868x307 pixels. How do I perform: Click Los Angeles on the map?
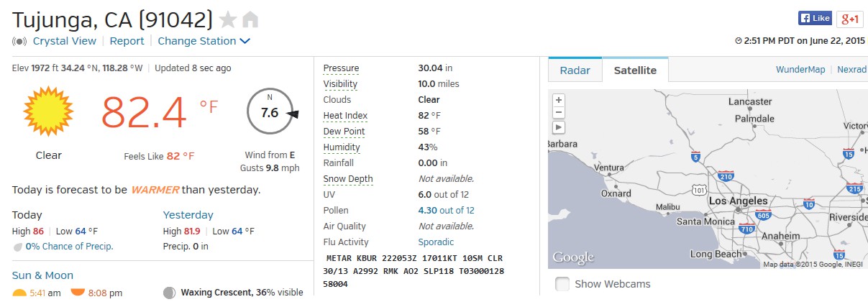tap(738, 201)
